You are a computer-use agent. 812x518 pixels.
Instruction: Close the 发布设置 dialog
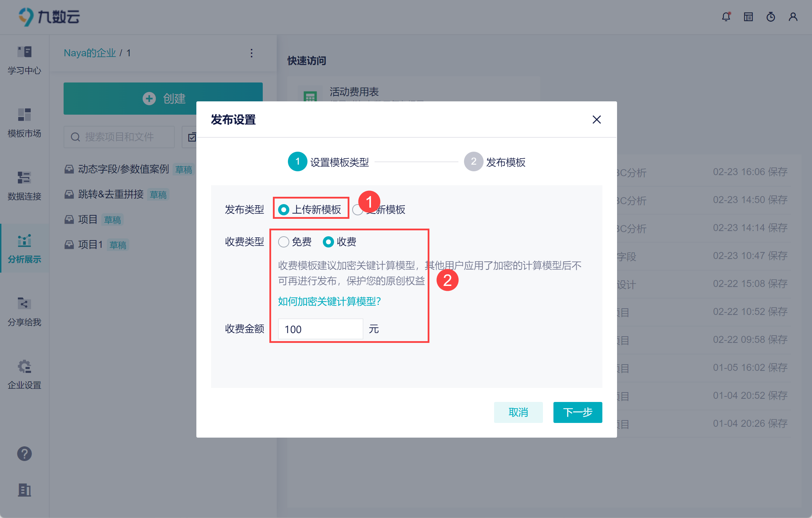click(597, 120)
